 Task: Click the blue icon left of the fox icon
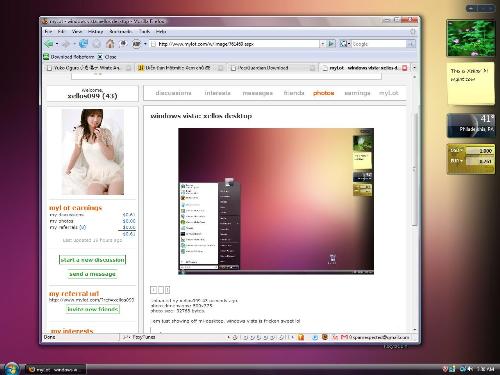pos(315,337)
